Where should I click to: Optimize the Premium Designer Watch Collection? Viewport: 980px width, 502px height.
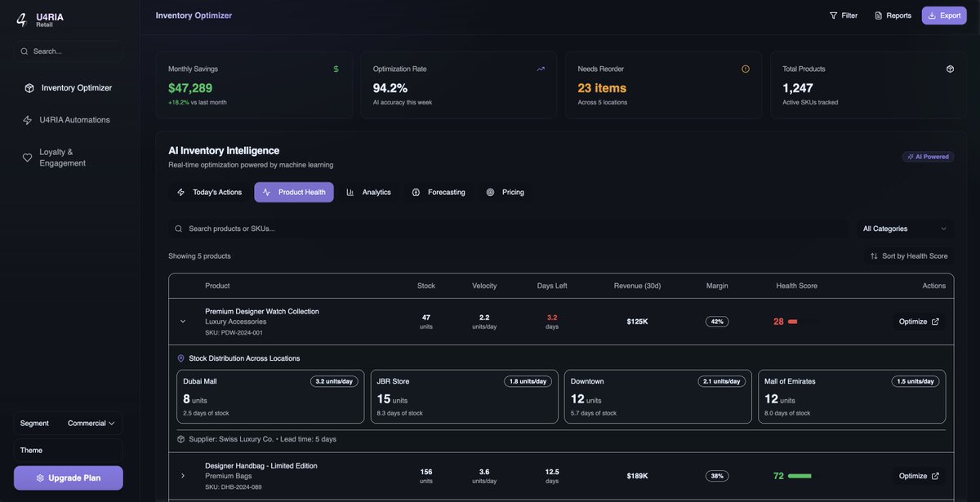[x=919, y=322]
